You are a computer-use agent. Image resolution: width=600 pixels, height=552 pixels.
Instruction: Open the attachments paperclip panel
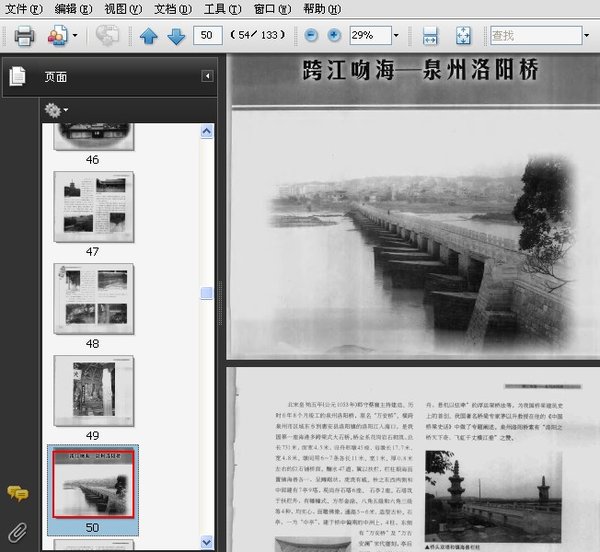click(x=17, y=529)
